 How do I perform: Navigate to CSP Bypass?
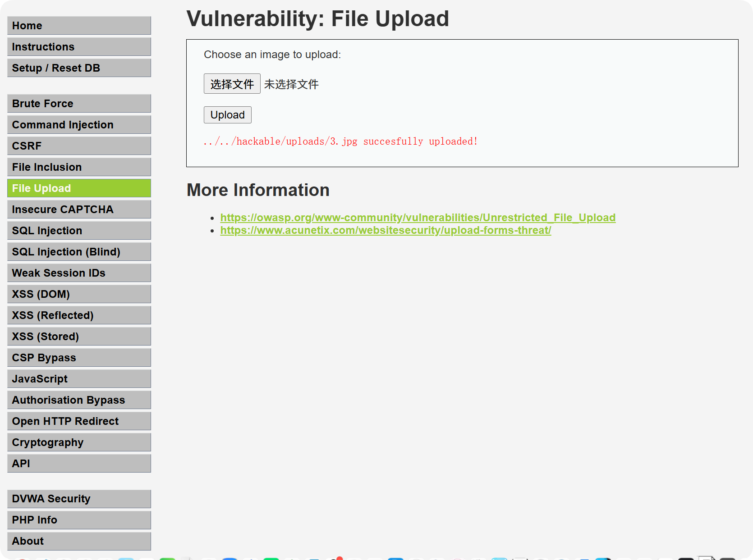click(x=79, y=358)
